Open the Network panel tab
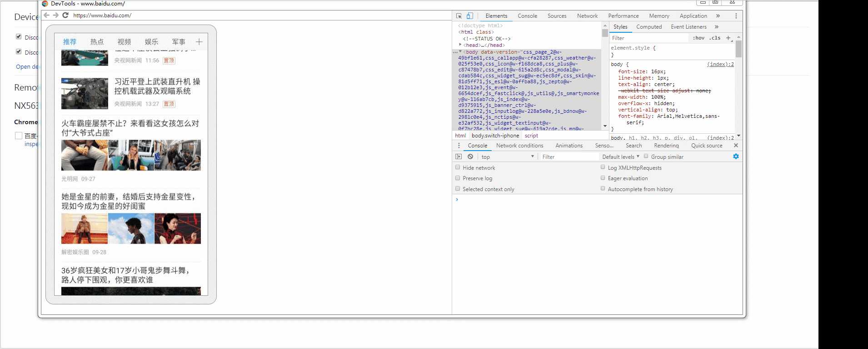 tap(587, 16)
